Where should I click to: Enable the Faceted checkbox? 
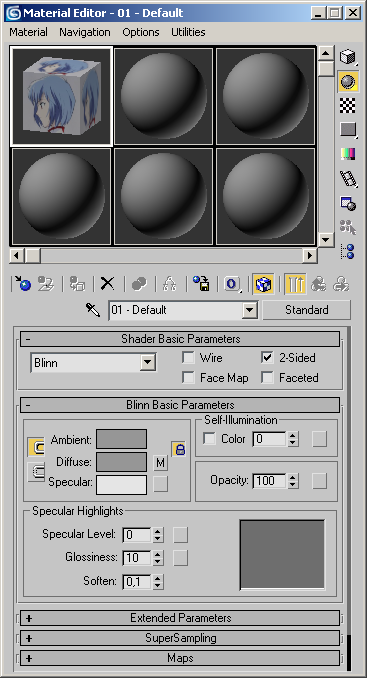coord(268,377)
